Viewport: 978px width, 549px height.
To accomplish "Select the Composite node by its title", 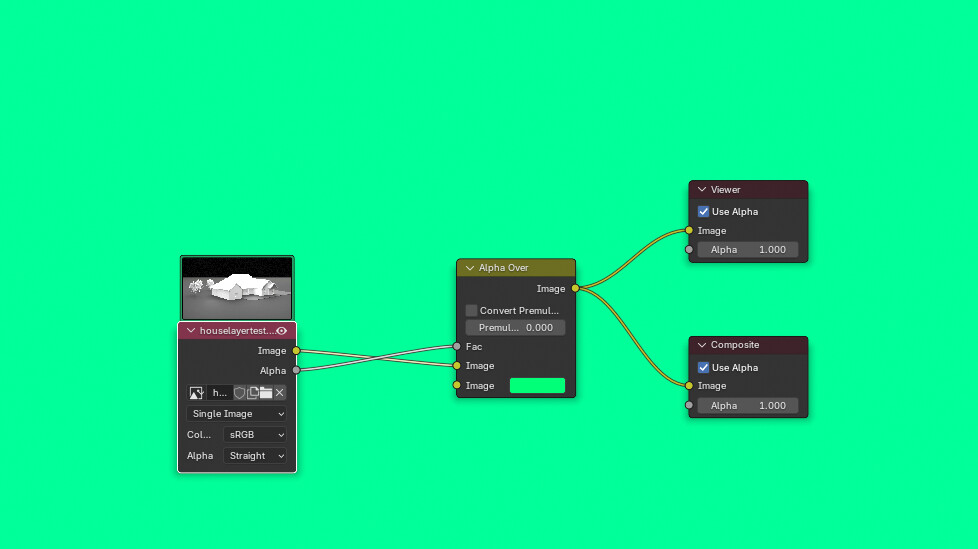I will pos(735,345).
